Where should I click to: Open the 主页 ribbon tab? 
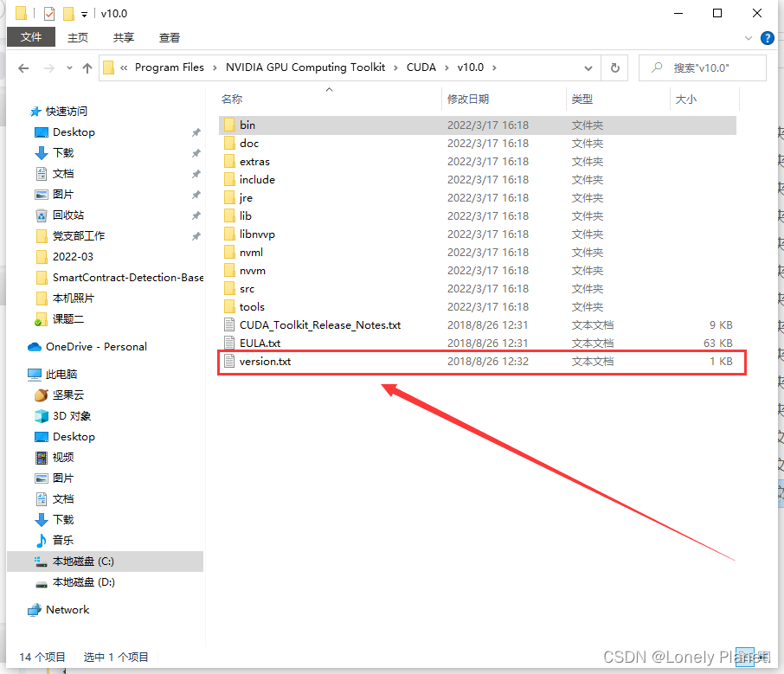click(x=78, y=37)
